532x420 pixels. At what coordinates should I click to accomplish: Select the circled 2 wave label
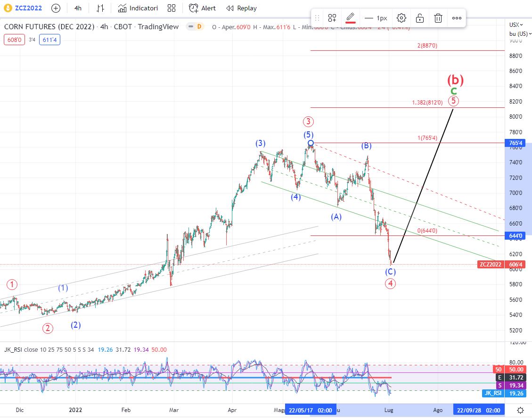click(48, 328)
